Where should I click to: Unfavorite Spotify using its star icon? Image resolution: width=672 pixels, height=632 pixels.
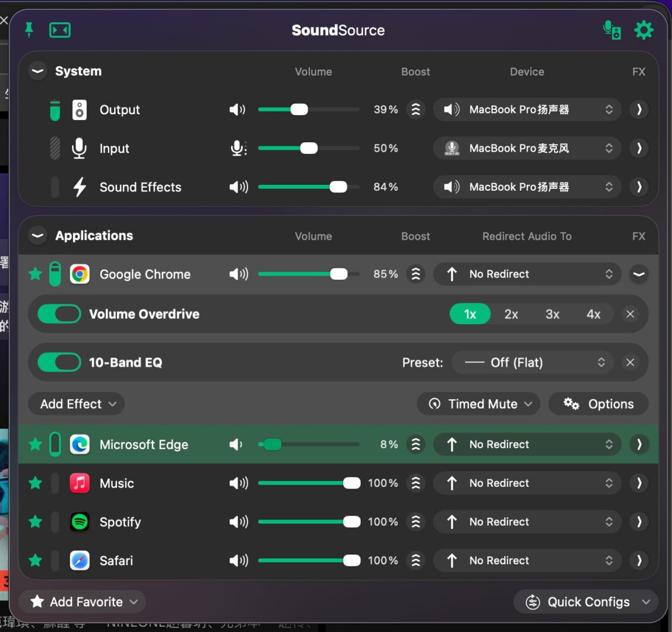click(35, 522)
